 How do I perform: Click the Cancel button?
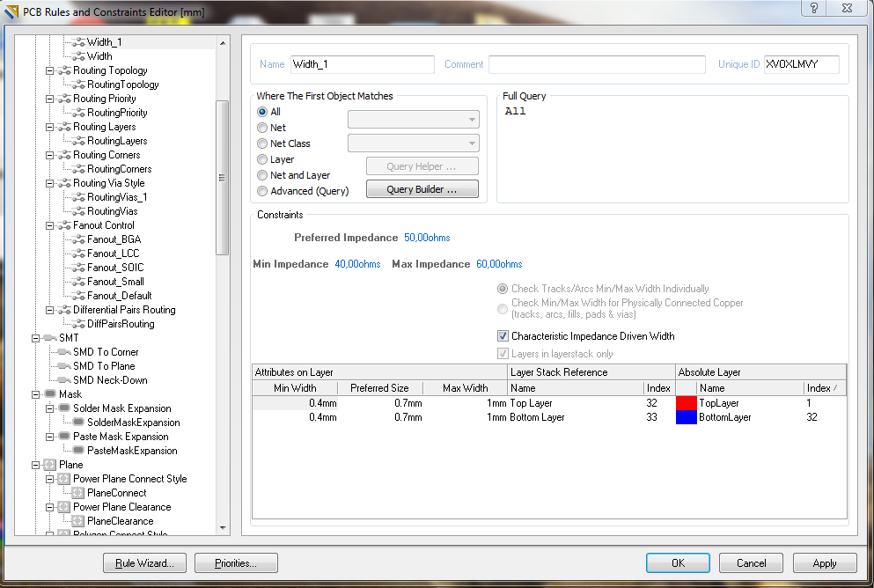[751, 563]
